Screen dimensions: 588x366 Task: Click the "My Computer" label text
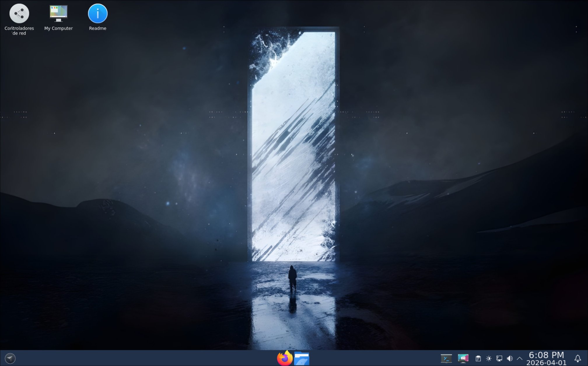tap(58, 28)
